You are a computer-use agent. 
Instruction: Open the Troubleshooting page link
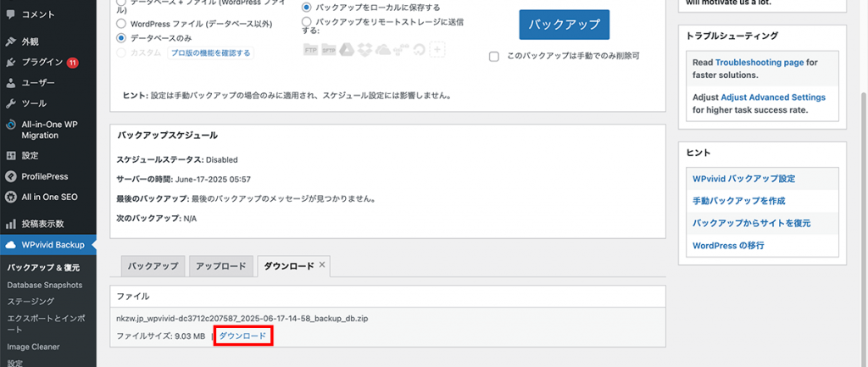tap(759, 63)
